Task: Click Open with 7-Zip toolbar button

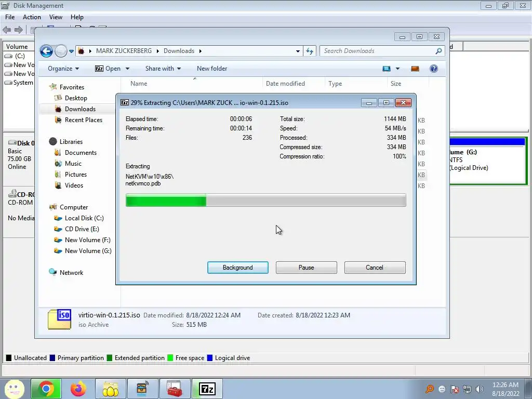Action: coord(108,69)
